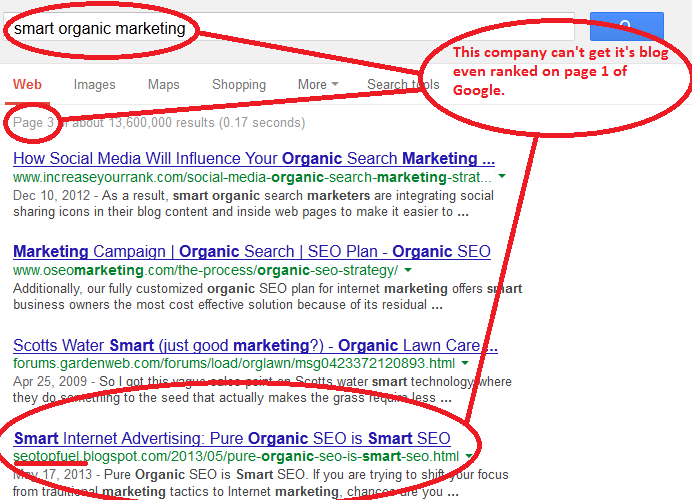
Task: Expand arrow beside increaseyourrank.com URL
Action: pos(502,177)
